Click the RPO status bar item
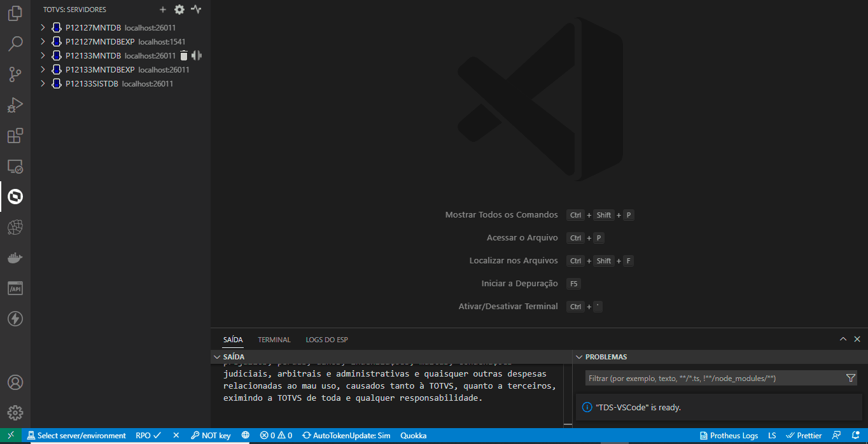The image size is (868, 444). pos(148,436)
